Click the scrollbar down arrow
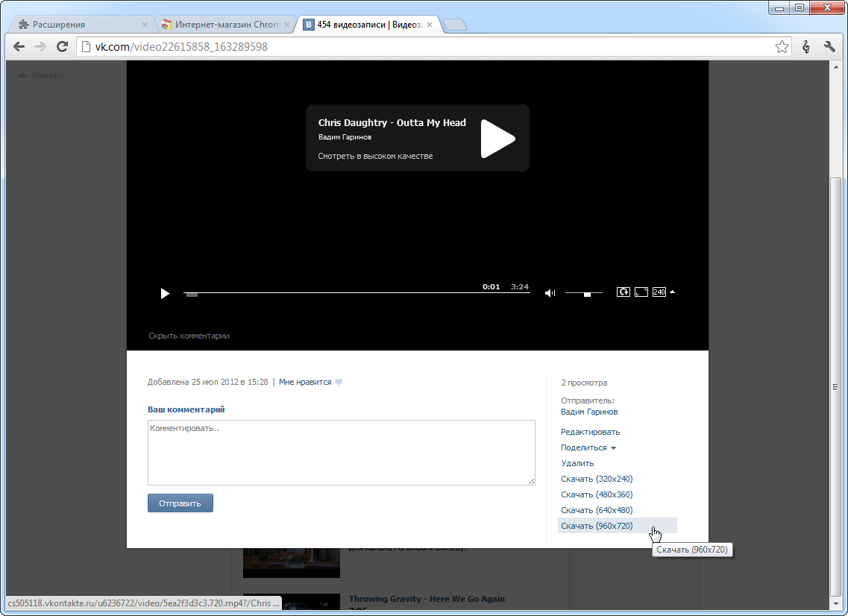This screenshot has width=848, height=616. [835, 603]
